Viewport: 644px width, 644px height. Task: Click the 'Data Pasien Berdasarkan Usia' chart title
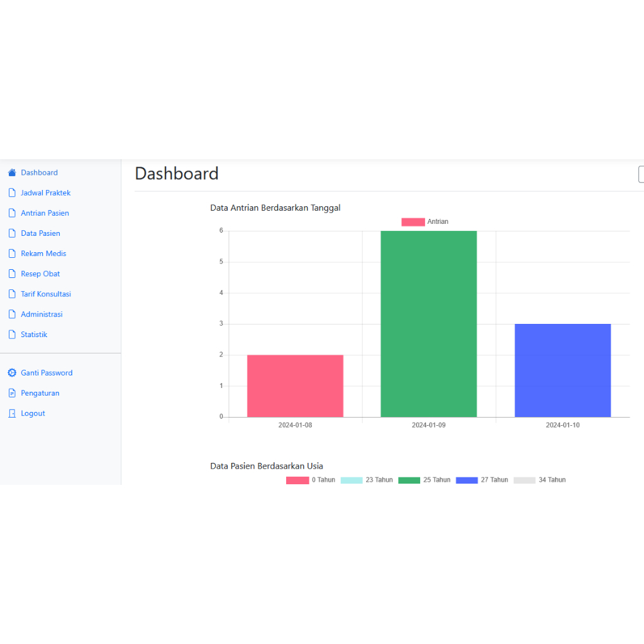(267, 466)
